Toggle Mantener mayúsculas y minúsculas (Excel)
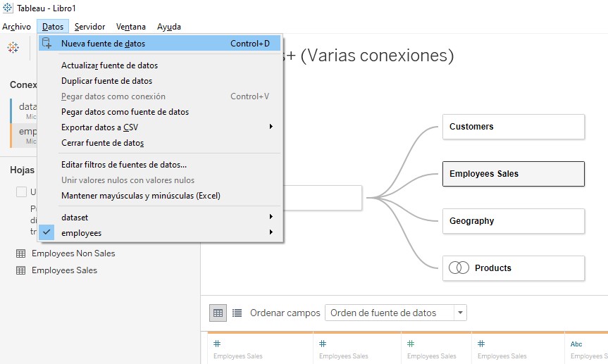 [160, 196]
